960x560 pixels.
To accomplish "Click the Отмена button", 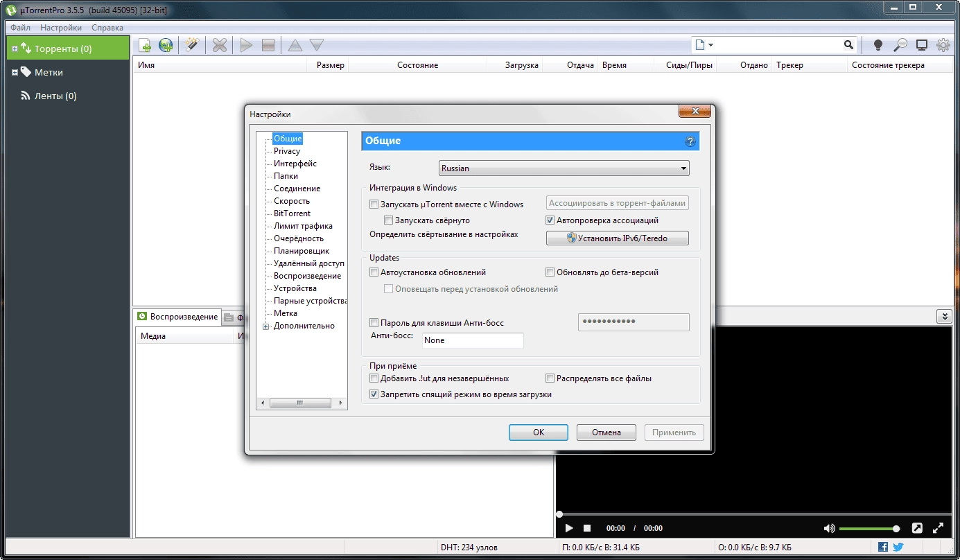I will pyautogui.click(x=606, y=432).
